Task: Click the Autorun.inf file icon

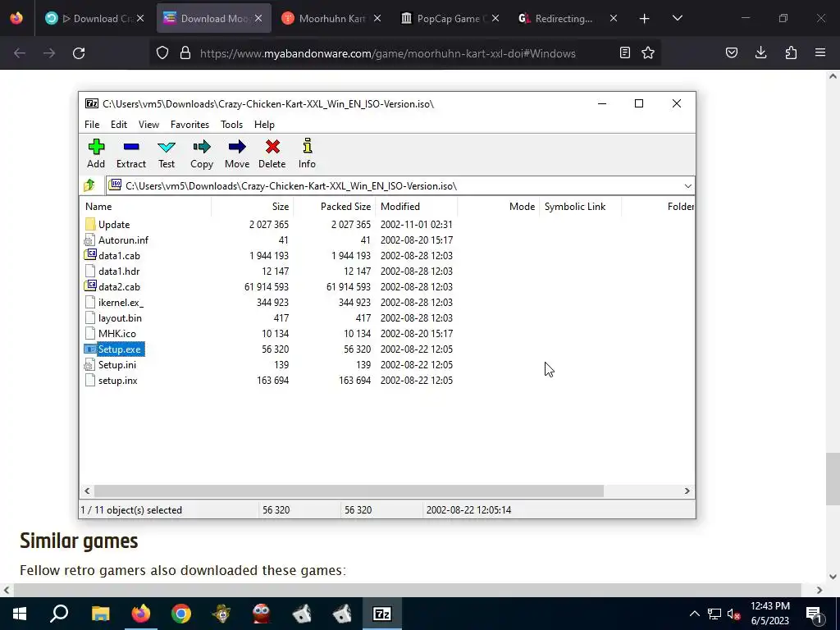Action: [x=89, y=240]
